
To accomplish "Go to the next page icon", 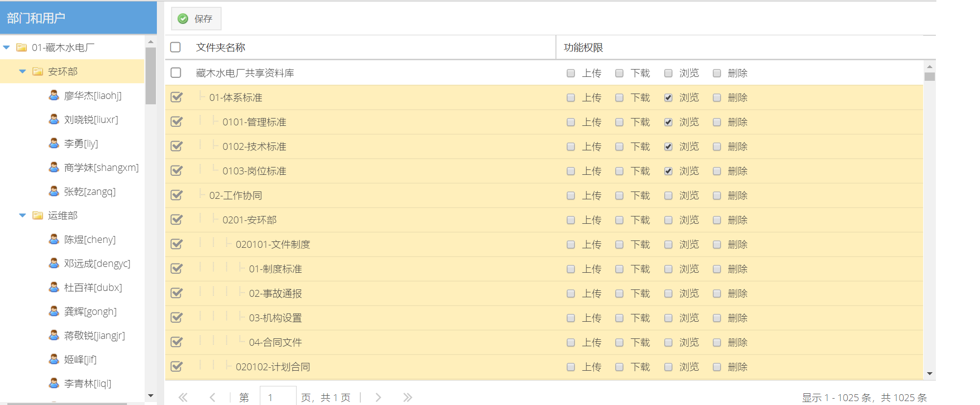I will (x=378, y=397).
